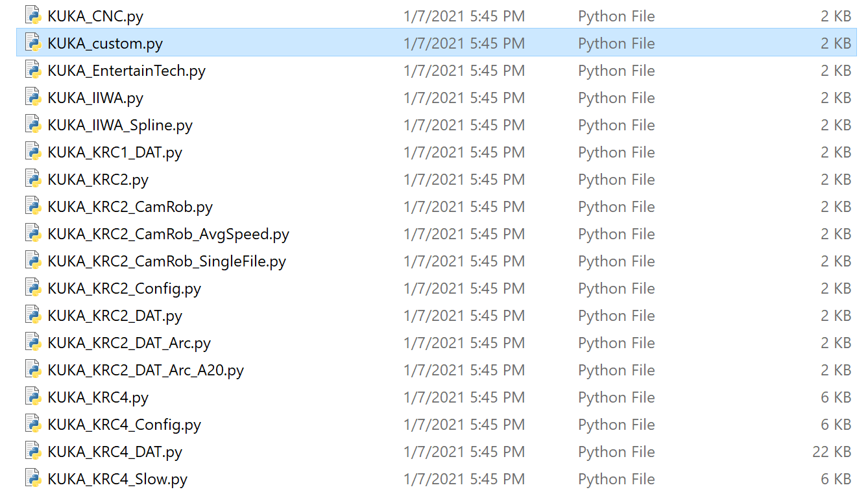Select the Python icon of KUKA_KRC4.py
The image size is (868, 494).
[x=32, y=396]
